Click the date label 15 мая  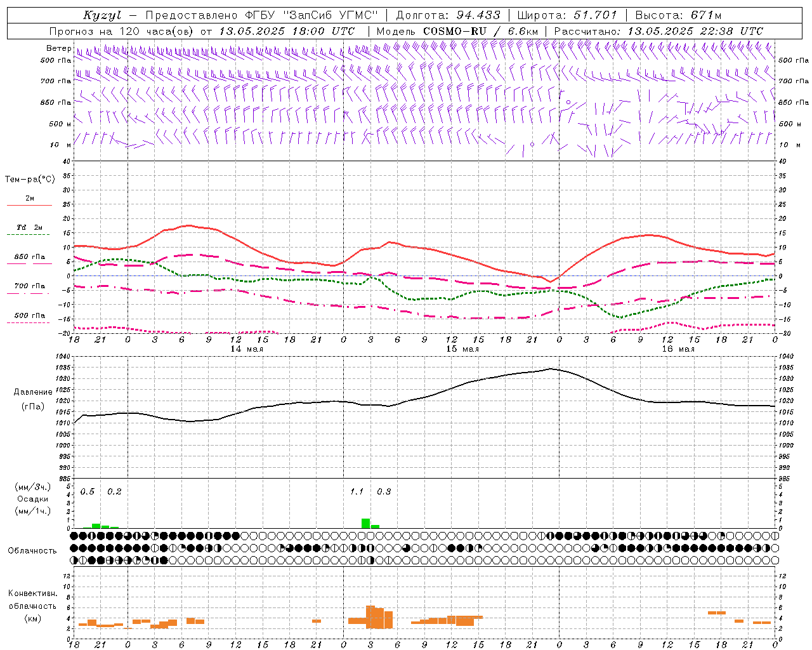[462, 349]
